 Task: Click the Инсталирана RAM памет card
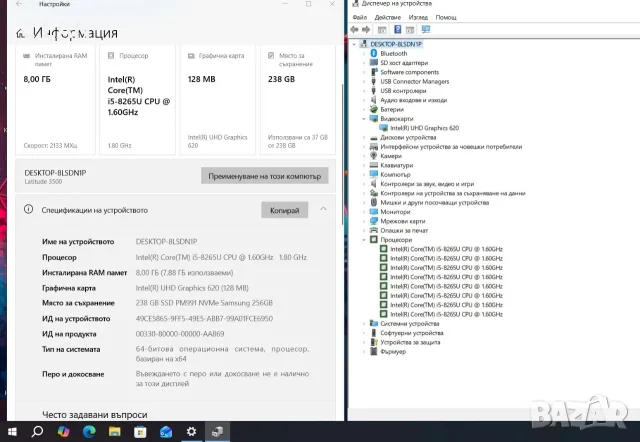[55, 100]
